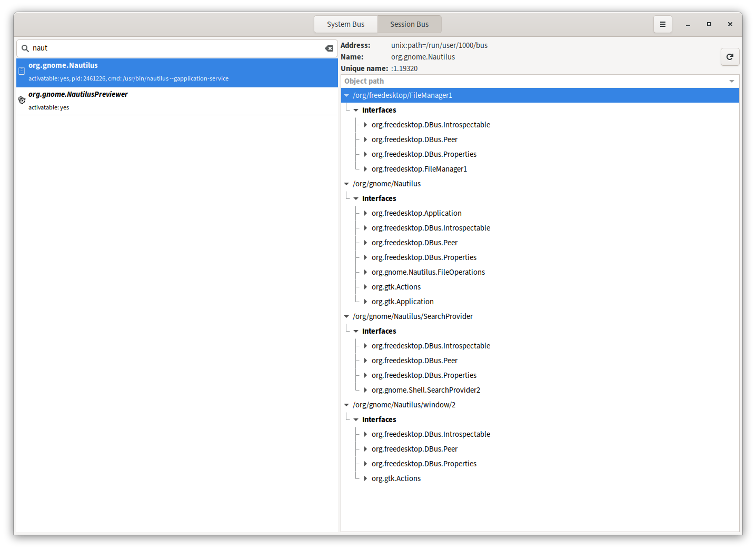Click the unique name value :1.19320

pos(404,68)
